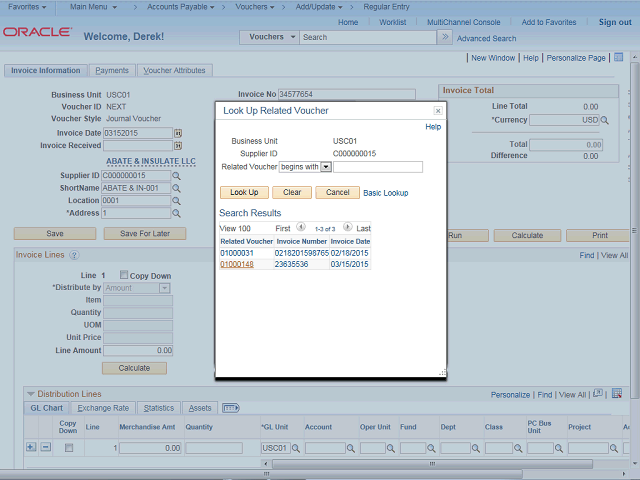Look up GL Unit magnifier icon
This screenshot has width=640, height=480.
pyautogui.click(x=296, y=448)
